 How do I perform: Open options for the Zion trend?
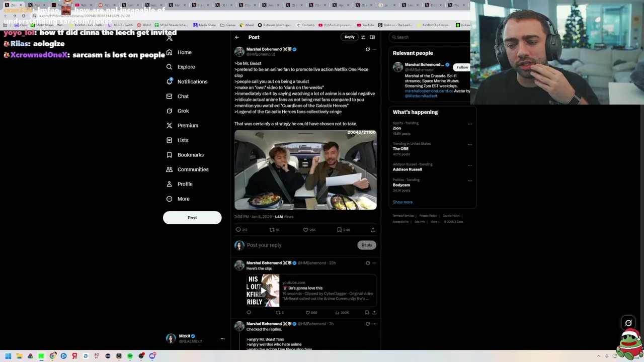pos(470,124)
